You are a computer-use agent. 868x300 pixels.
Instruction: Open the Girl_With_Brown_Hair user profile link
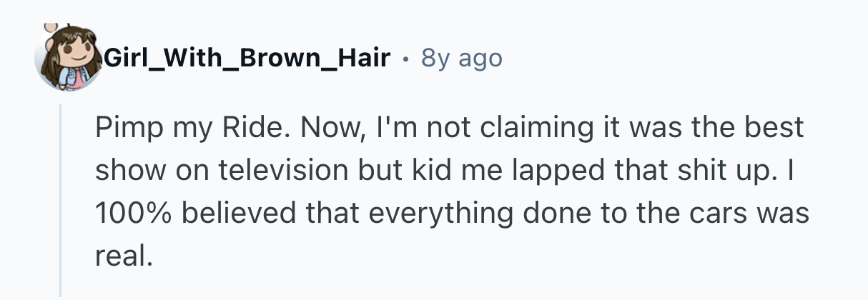(x=247, y=59)
